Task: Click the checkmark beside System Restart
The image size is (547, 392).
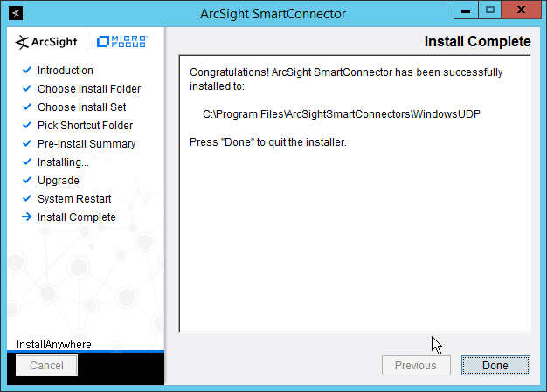Action: [27, 199]
